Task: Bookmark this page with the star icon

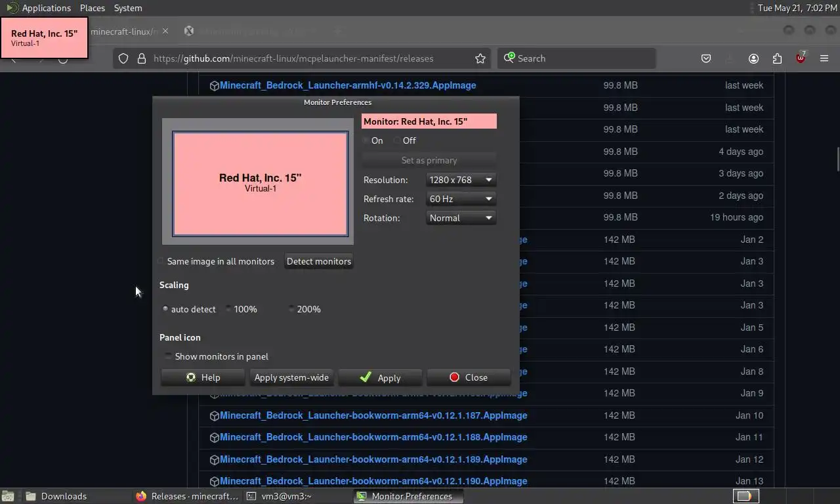Action: [480, 58]
